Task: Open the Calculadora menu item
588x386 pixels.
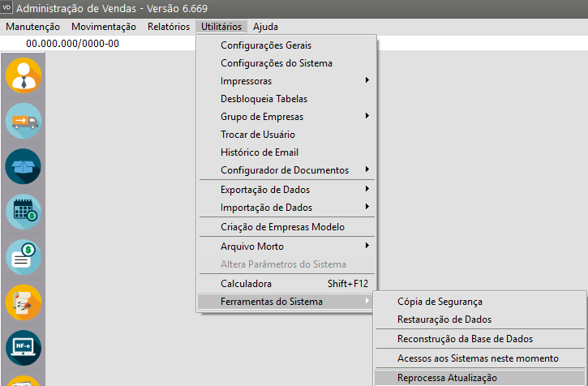Action: pos(246,284)
